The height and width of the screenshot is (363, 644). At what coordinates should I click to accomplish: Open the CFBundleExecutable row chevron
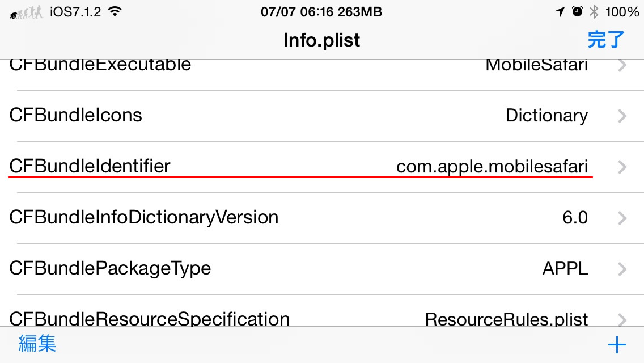pos(622,65)
